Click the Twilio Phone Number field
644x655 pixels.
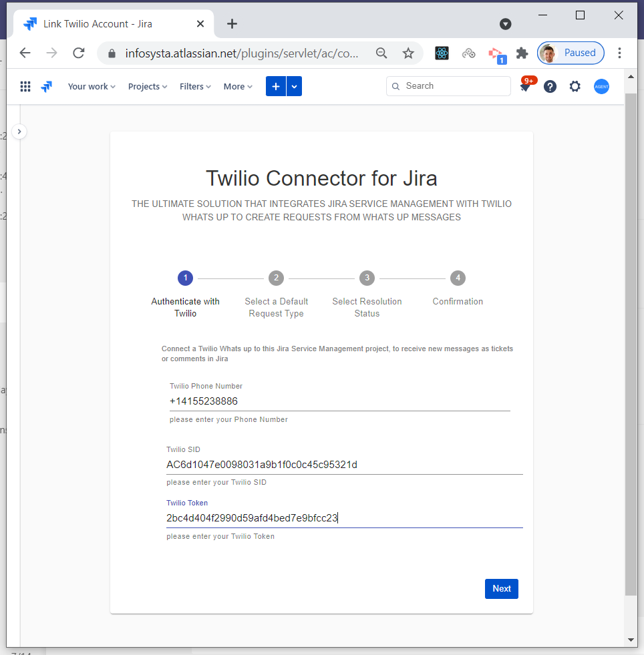[340, 401]
